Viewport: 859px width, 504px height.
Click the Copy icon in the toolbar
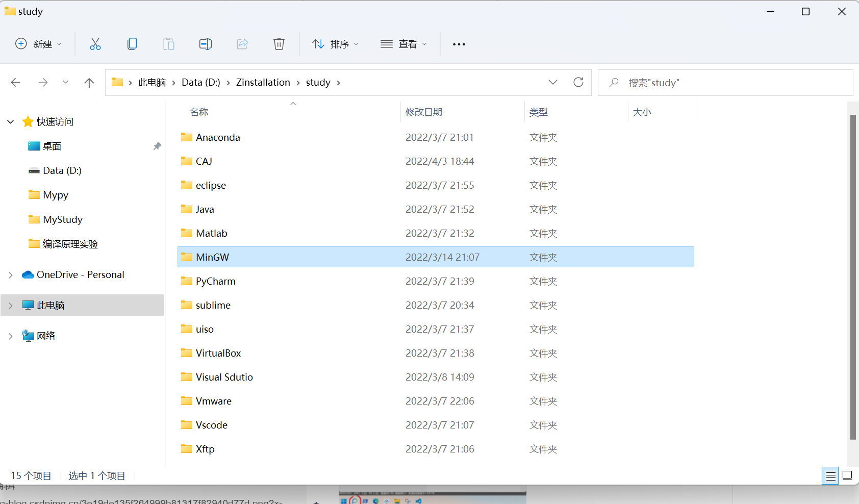click(x=132, y=44)
